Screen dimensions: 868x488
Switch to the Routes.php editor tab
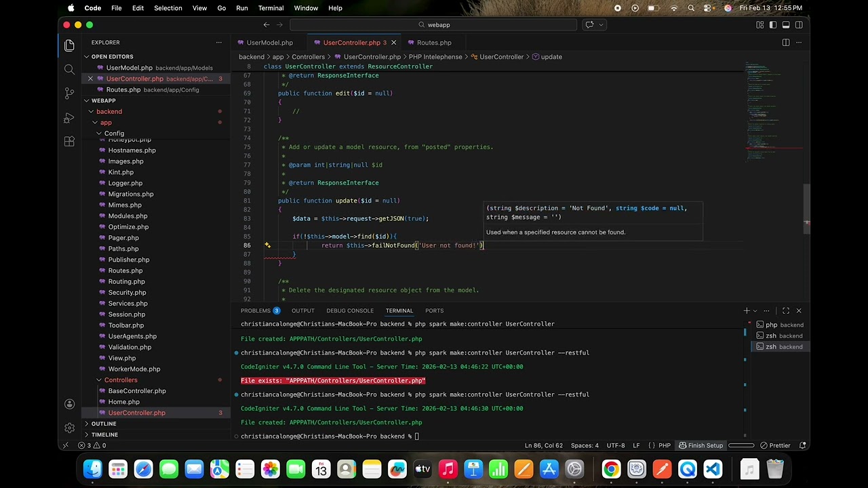click(x=433, y=43)
